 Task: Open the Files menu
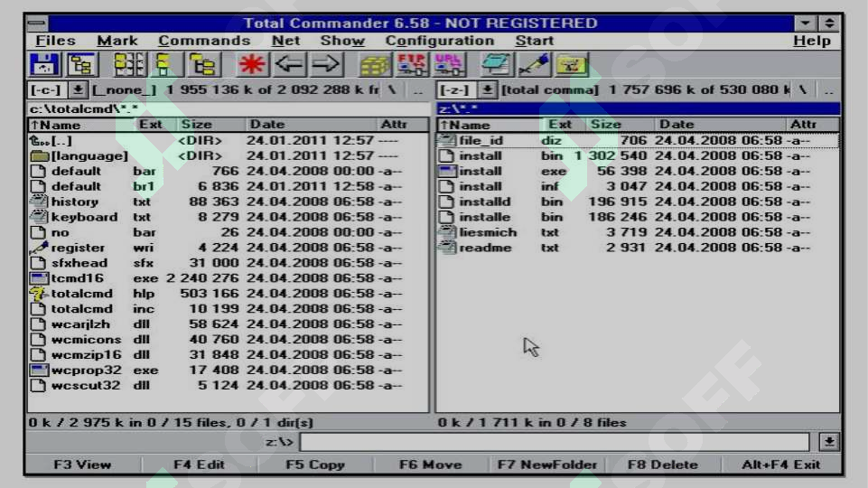pos(55,41)
